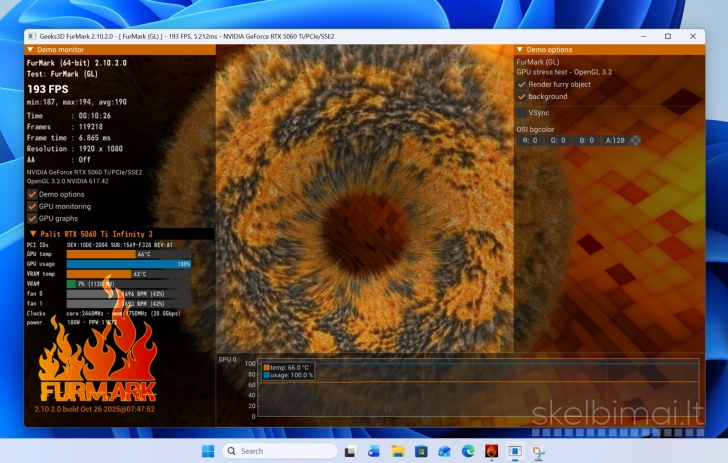
Task: Open Microsoft Edge from the taskbar
Action: 468,451
